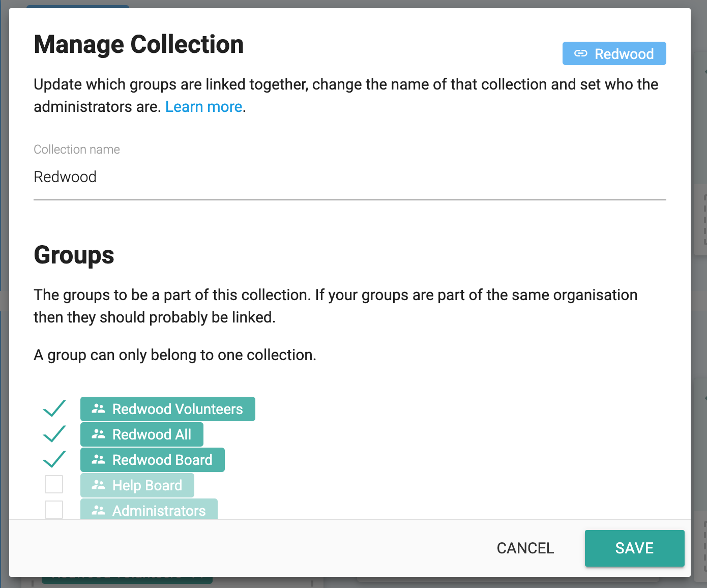Tick the Administrators group checkbox

point(54,509)
